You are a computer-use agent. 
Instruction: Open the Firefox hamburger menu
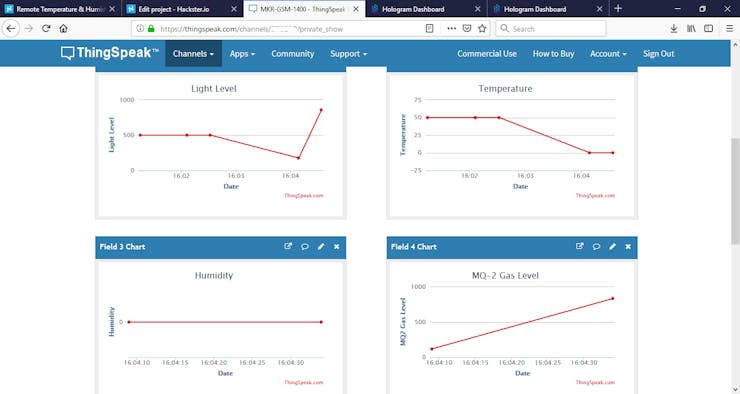730,29
